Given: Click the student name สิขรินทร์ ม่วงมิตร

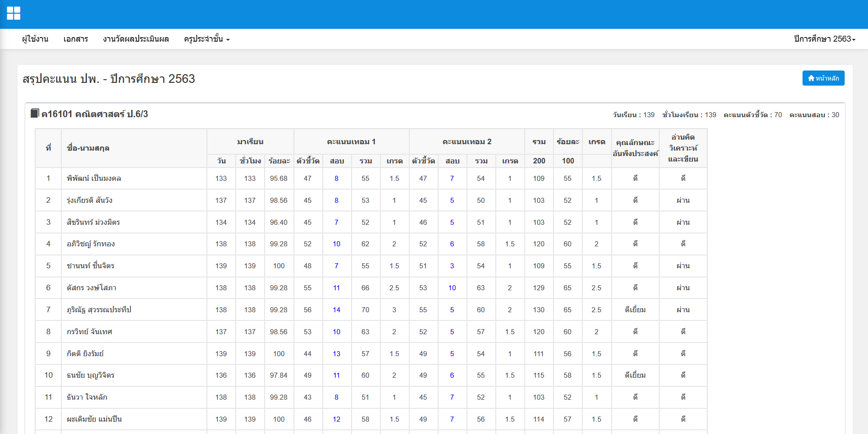Looking at the screenshot, I should tap(93, 222).
